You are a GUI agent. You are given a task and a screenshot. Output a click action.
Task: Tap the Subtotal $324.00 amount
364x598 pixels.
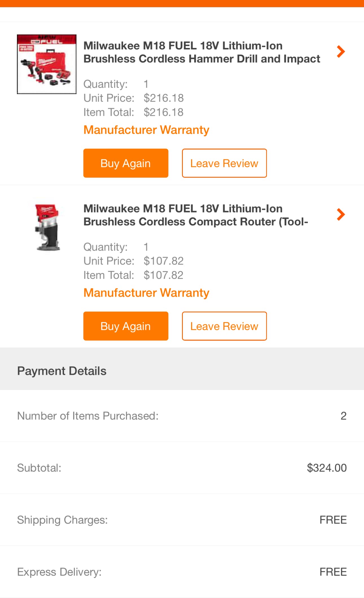(326, 468)
